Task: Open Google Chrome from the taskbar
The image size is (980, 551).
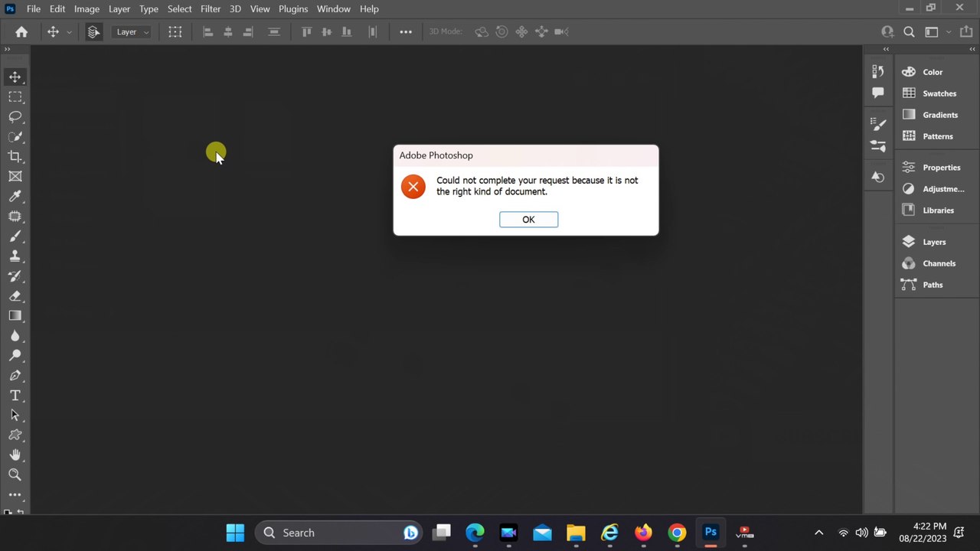Action: [x=677, y=533]
